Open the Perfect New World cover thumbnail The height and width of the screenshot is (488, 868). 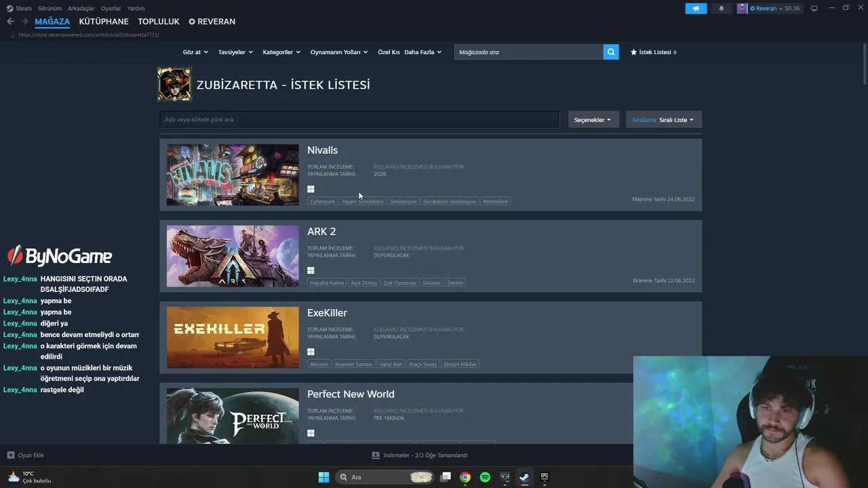click(233, 416)
